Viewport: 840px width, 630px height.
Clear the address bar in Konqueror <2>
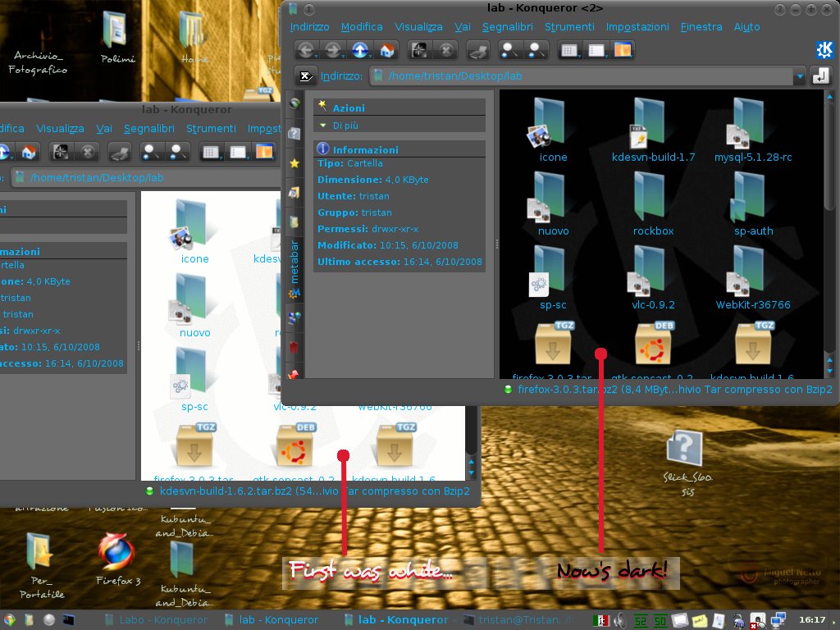pyautogui.click(x=305, y=76)
